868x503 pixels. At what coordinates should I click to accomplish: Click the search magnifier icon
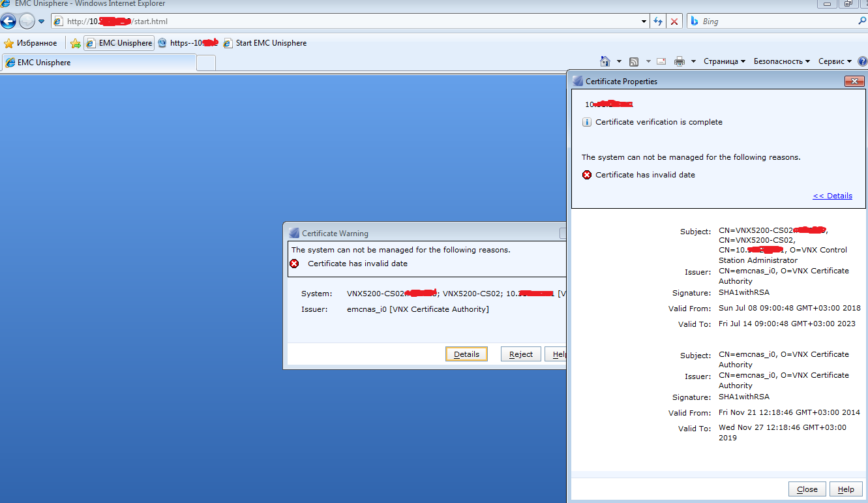pos(862,22)
